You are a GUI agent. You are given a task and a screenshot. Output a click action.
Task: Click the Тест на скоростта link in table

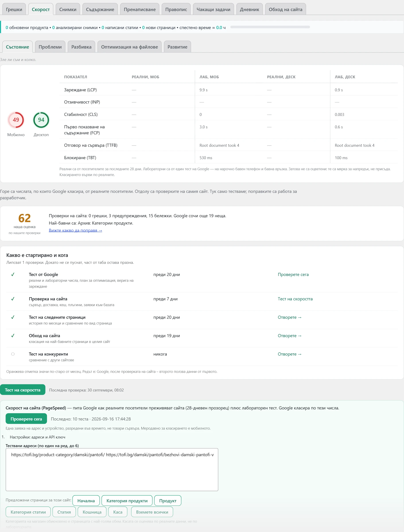[295, 299]
